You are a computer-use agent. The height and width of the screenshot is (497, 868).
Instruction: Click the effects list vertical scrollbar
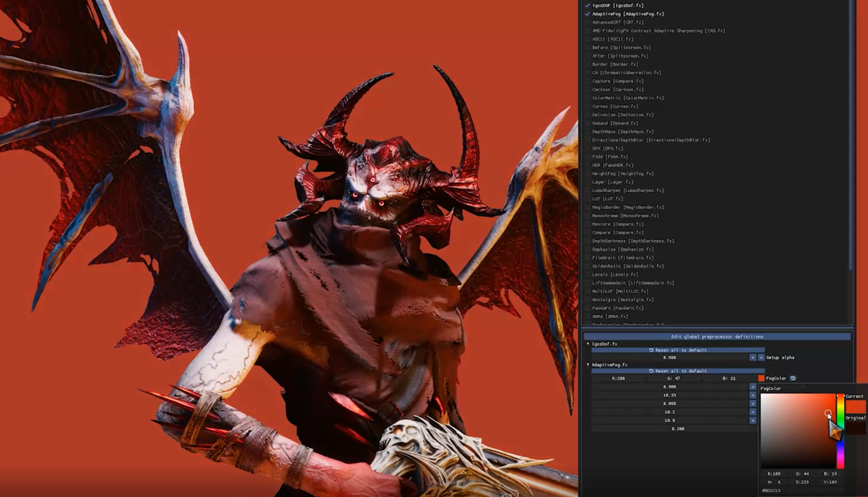pos(851,134)
